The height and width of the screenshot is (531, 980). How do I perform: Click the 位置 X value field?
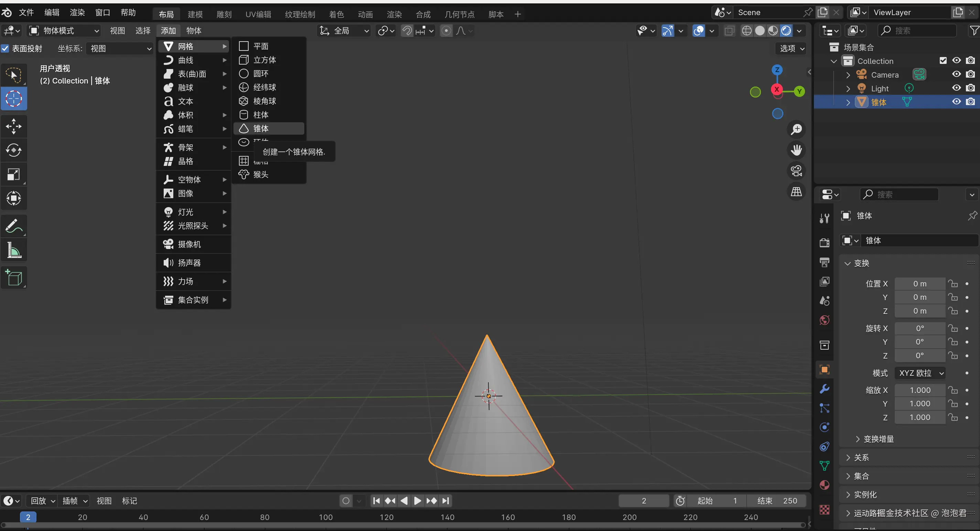point(919,284)
